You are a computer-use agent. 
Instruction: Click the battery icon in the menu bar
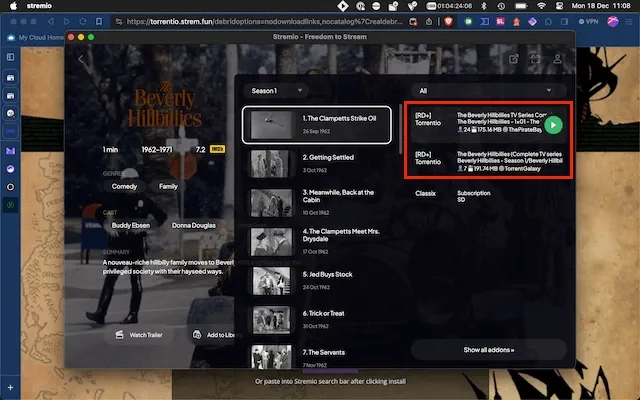click(x=521, y=6)
